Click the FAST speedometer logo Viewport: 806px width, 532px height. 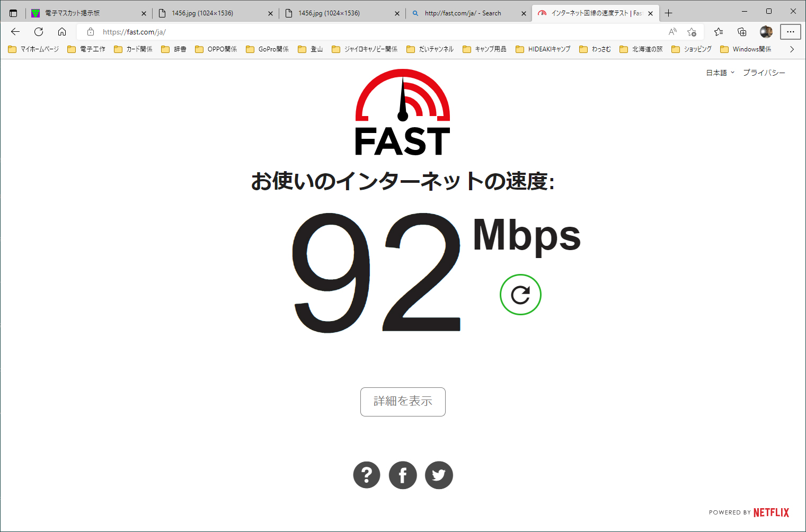tap(403, 112)
